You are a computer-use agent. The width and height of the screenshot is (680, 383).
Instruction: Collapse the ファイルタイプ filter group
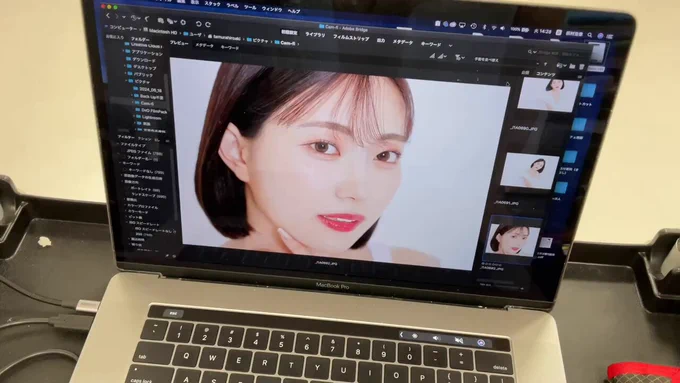118,144
